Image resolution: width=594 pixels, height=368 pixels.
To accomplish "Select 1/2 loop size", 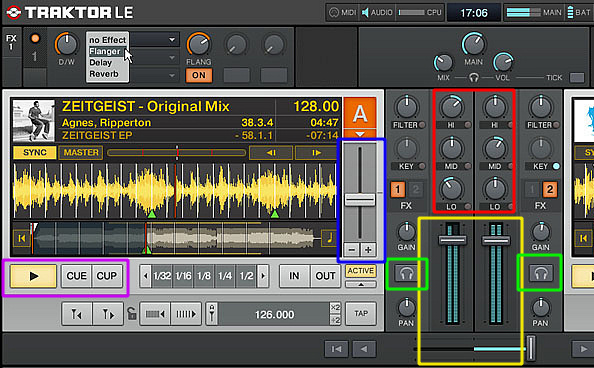I will 246,276.
